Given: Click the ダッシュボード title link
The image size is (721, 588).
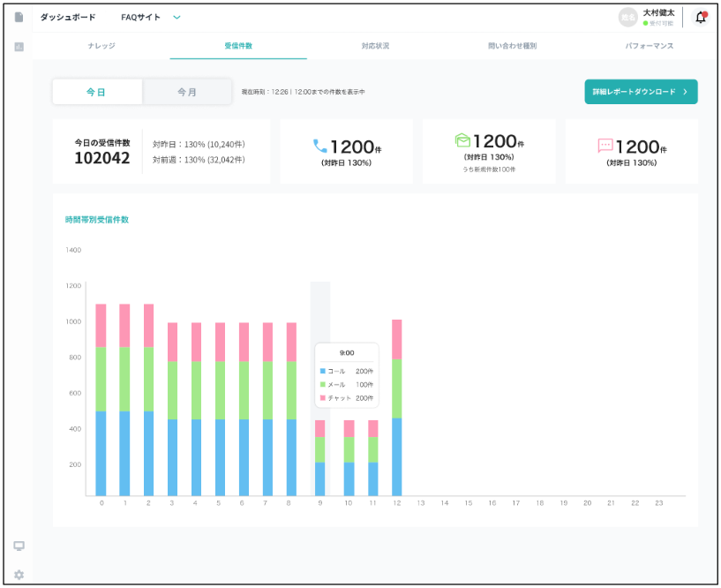Looking at the screenshot, I should [x=68, y=17].
